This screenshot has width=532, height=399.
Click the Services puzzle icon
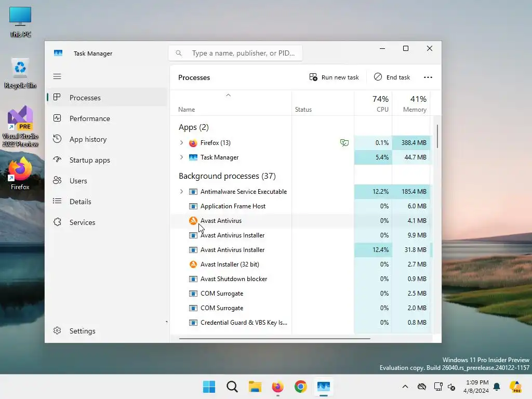57,222
